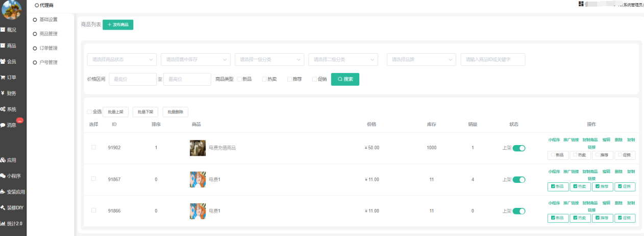Screen dimensions: 644x236
Task: Open the 概况 overview sidebar icon
Action: point(3,30)
